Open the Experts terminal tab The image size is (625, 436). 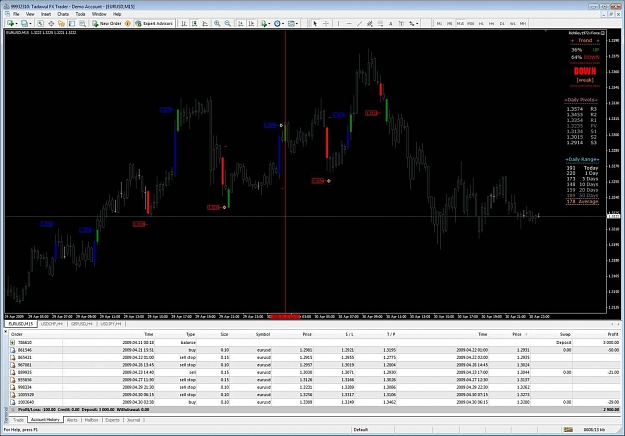[x=112, y=420]
